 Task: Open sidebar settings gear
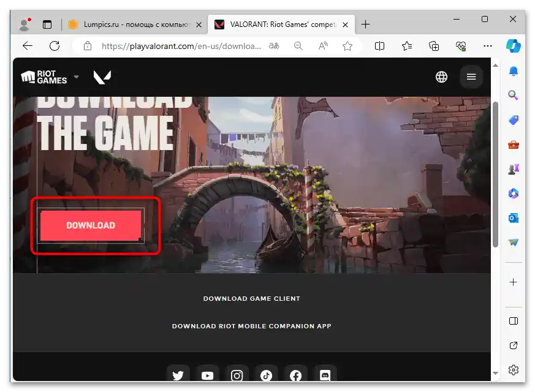pos(513,370)
